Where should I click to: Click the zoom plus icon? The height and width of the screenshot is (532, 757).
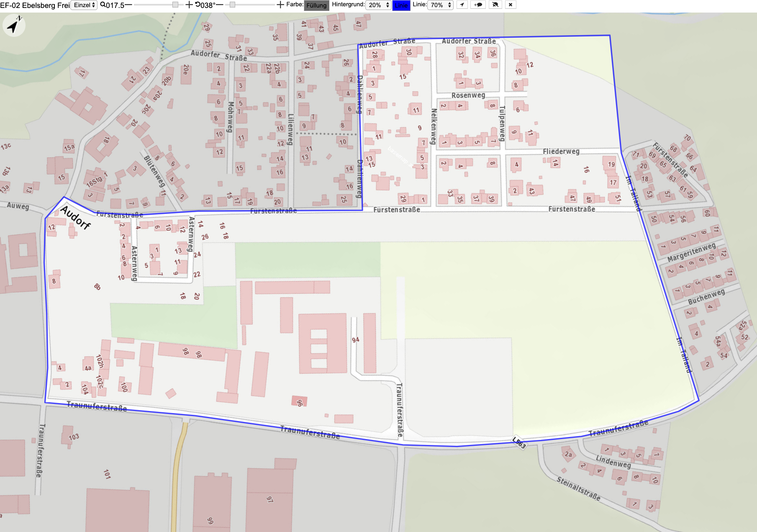point(189,5)
